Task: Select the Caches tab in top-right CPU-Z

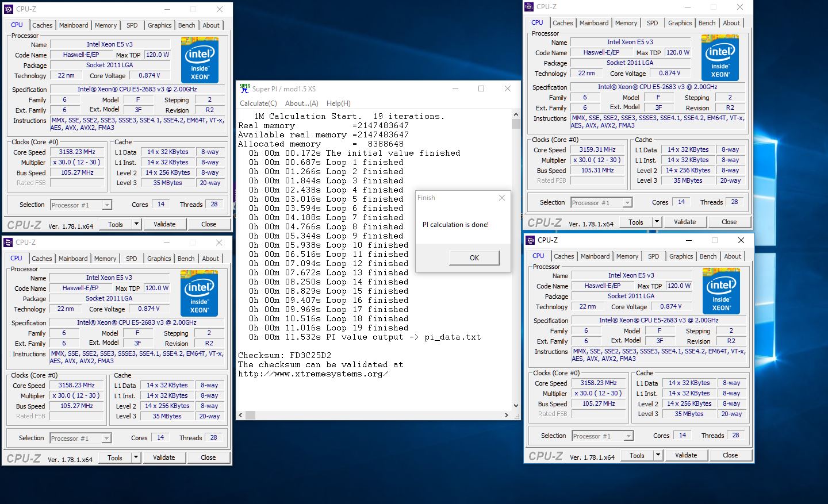Action: point(562,23)
